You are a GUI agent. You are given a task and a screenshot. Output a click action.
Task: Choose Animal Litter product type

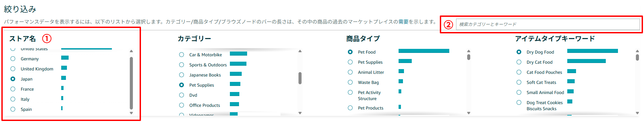click(x=350, y=72)
